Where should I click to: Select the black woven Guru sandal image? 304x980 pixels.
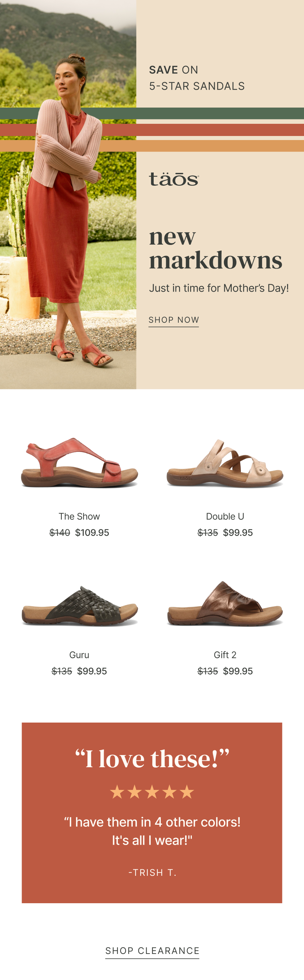tap(79, 605)
